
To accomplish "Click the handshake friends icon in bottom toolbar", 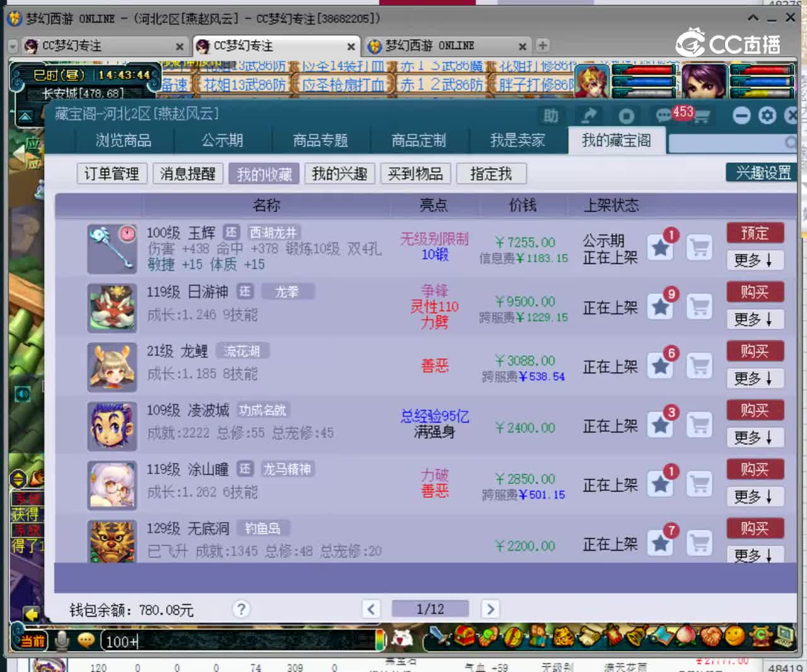I will (711, 637).
